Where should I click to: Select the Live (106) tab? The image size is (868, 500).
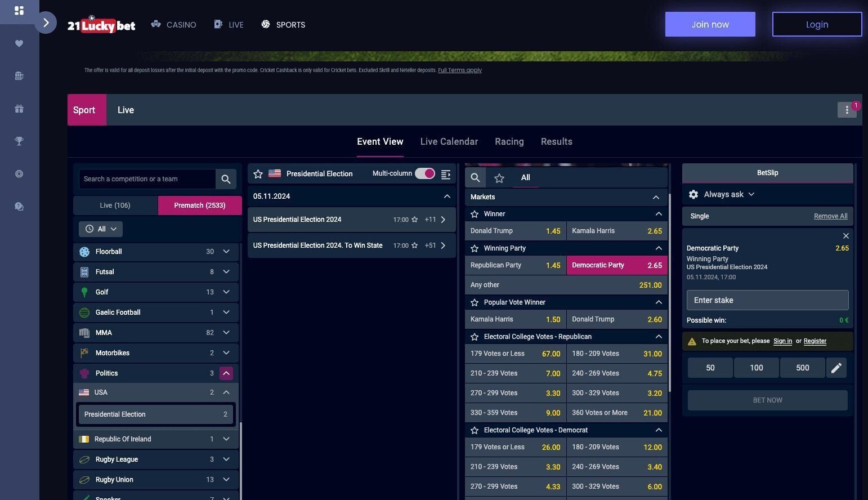(115, 206)
